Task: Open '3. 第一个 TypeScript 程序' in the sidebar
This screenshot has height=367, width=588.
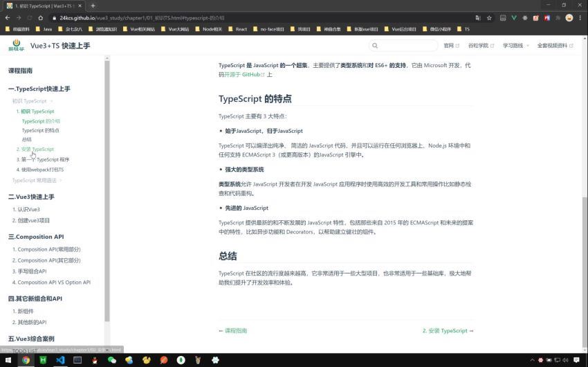Action: tap(43, 159)
